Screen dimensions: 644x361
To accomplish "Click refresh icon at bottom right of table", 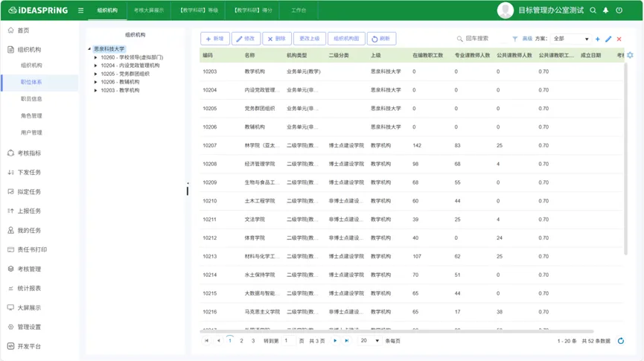I will 621,341.
